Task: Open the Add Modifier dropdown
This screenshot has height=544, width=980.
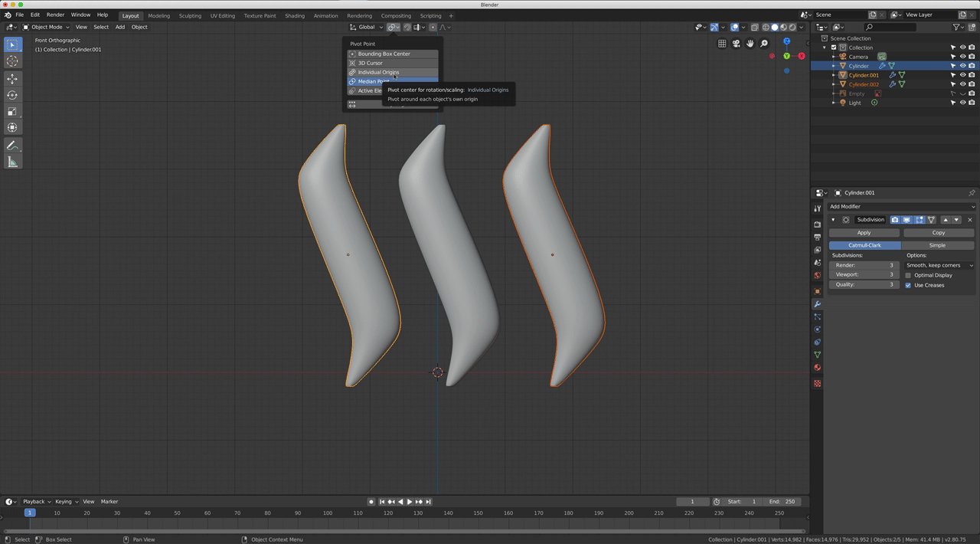Action: [x=901, y=206]
